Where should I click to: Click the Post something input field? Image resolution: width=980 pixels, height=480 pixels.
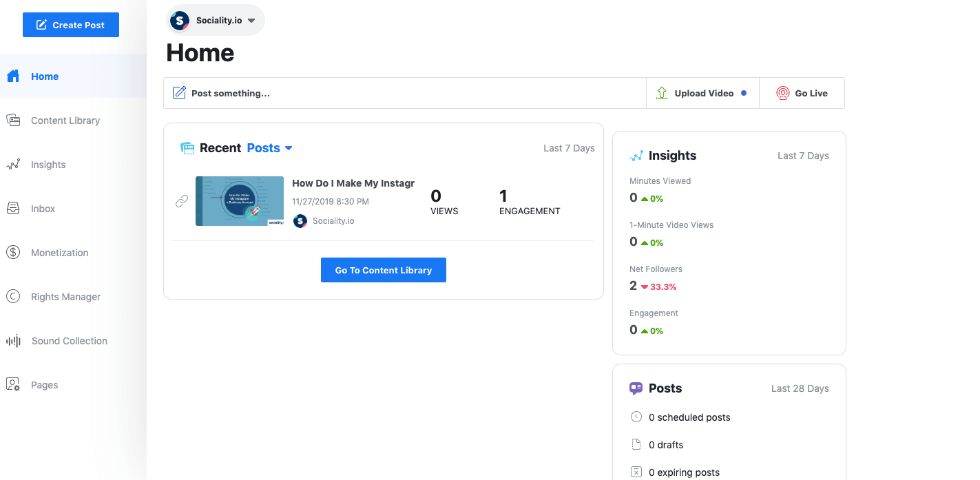tap(404, 92)
